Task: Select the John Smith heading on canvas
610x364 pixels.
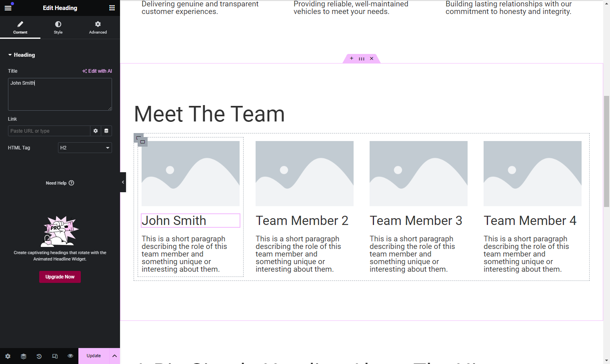Action: point(190,221)
